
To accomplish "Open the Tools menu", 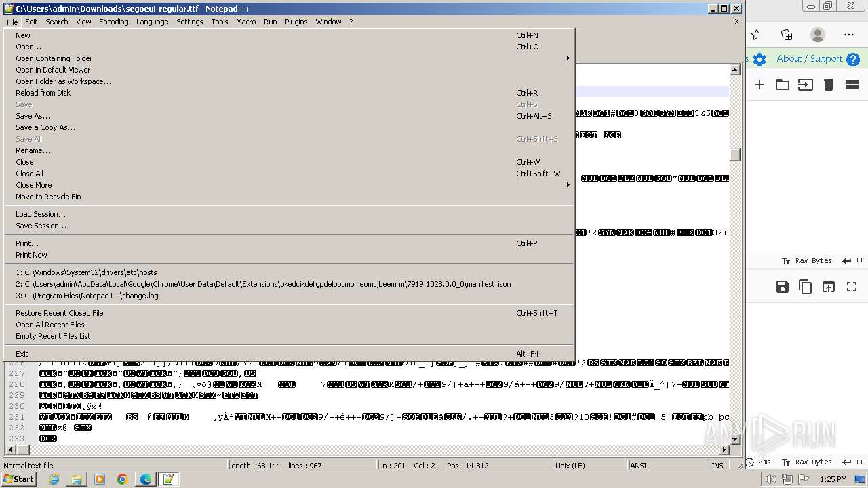I will 220,22.
